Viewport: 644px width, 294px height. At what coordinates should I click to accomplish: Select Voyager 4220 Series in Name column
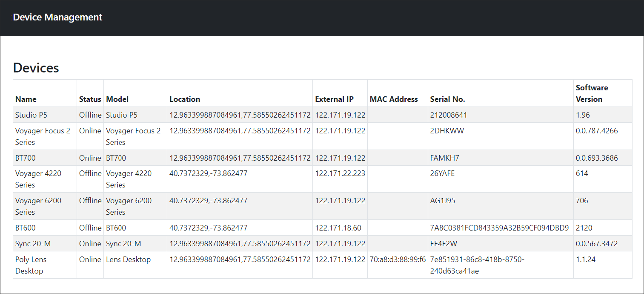(x=38, y=179)
